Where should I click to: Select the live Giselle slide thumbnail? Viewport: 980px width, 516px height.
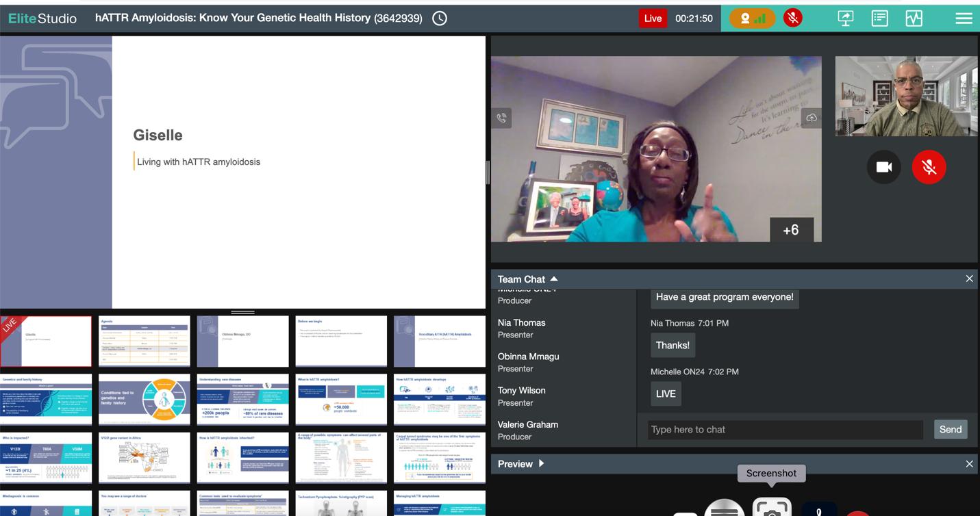pos(46,341)
